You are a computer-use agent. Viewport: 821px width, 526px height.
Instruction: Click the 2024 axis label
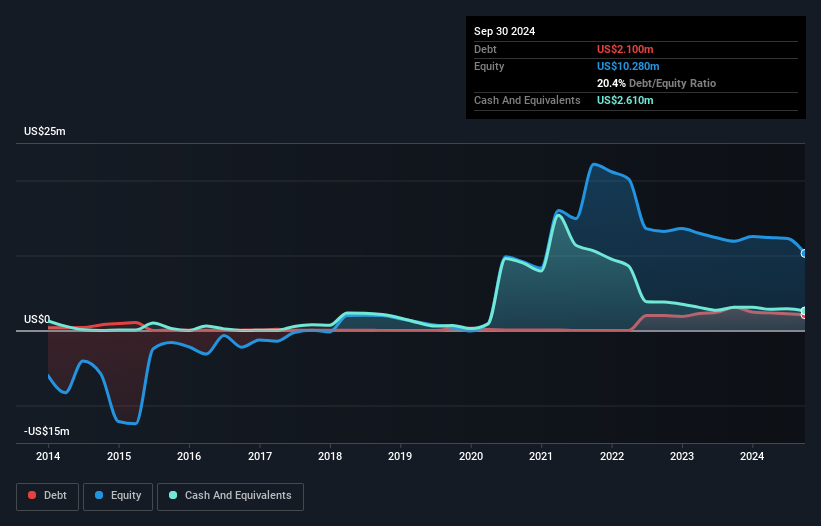752,456
